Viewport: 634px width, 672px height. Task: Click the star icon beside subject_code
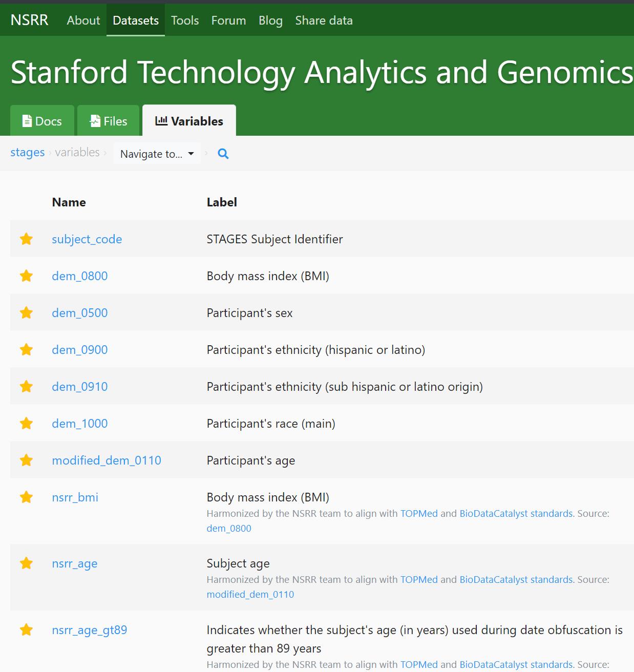[x=26, y=239]
